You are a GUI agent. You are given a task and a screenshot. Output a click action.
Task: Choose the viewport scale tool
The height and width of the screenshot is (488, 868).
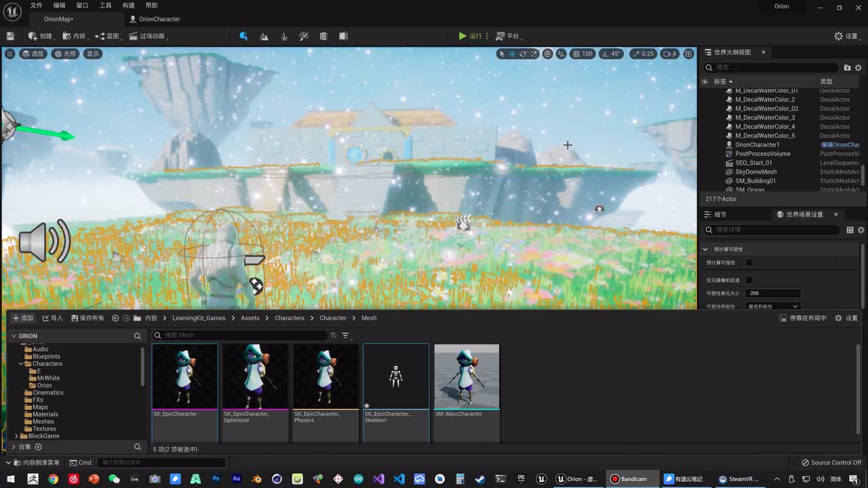coord(534,54)
